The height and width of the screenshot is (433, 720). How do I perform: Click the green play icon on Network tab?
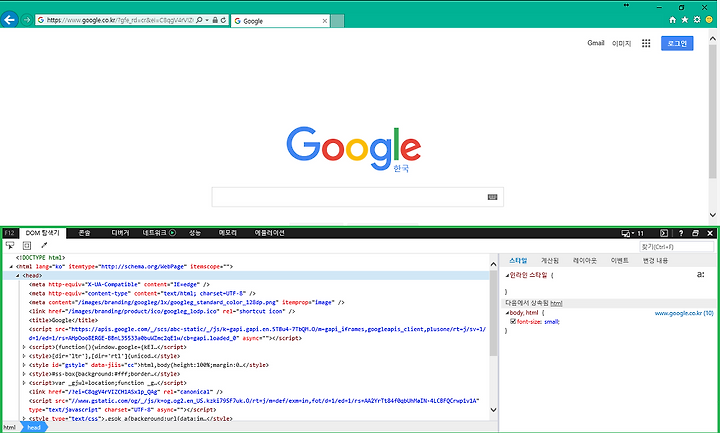click(172, 233)
